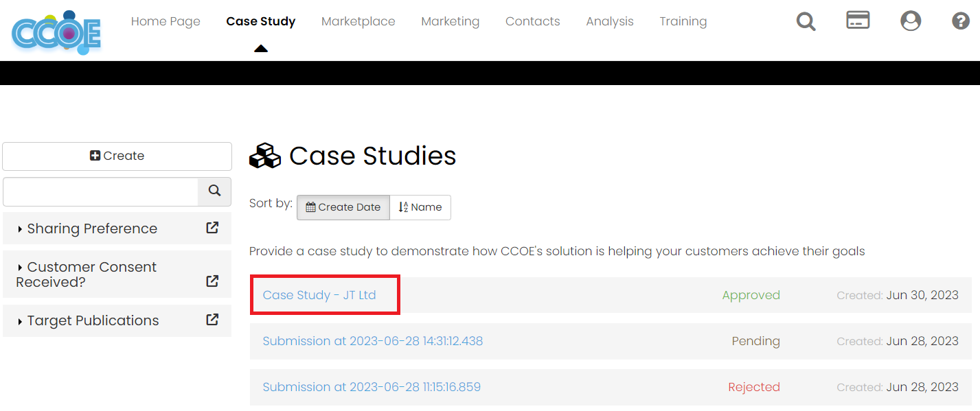Click inside the sidebar search field
The width and height of the screenshot is (980, 411).
click(x=100, y=191)
